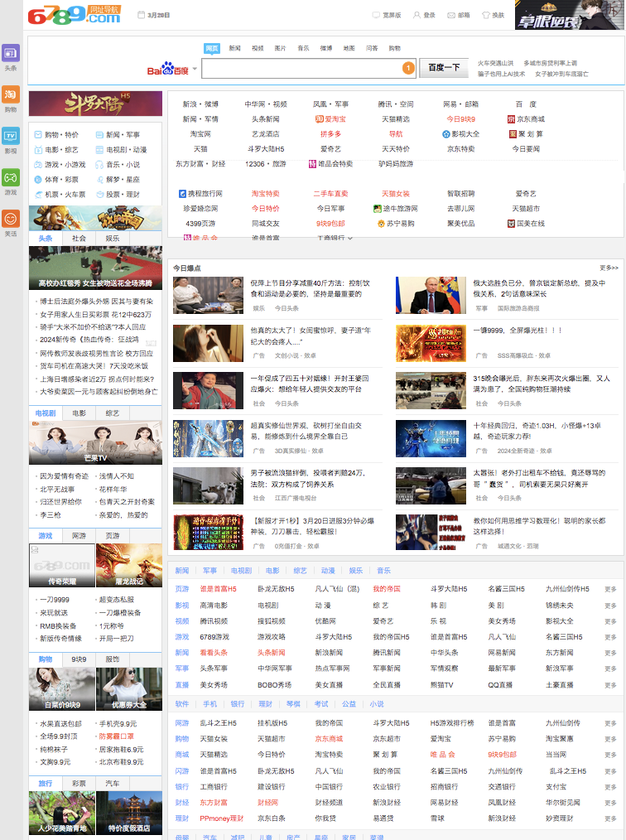
Task: Click the 音乐·小说 headphone icon
Action: point(99,165)
